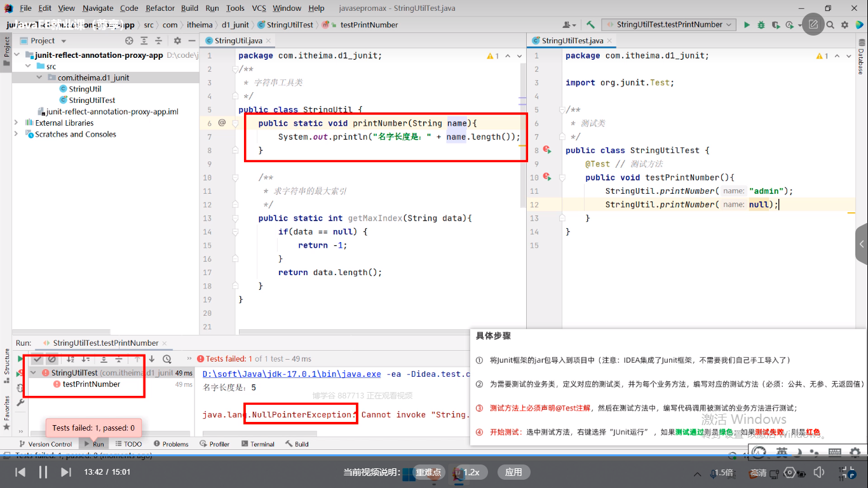Open the Profiler tool window tab

[215, 444]
